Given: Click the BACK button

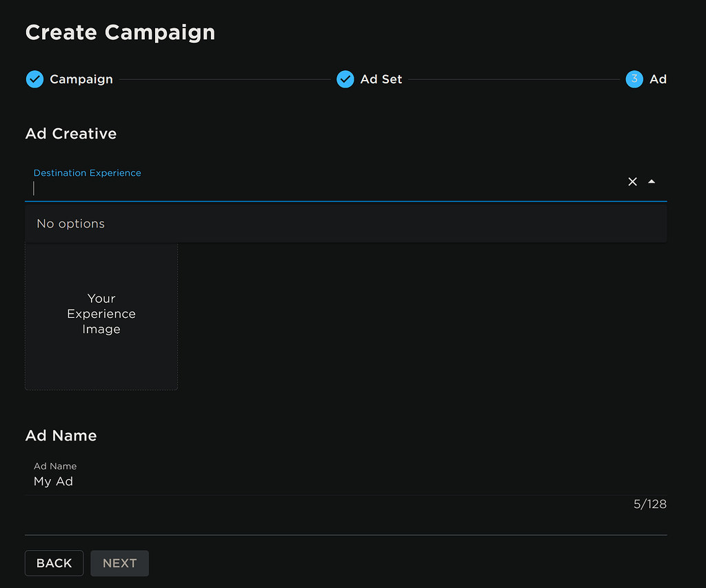Looking at the screenshot, I should point(54,563).
